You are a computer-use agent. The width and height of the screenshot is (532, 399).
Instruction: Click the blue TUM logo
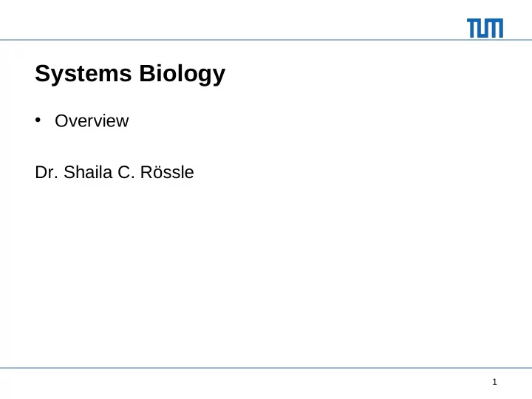485,28
